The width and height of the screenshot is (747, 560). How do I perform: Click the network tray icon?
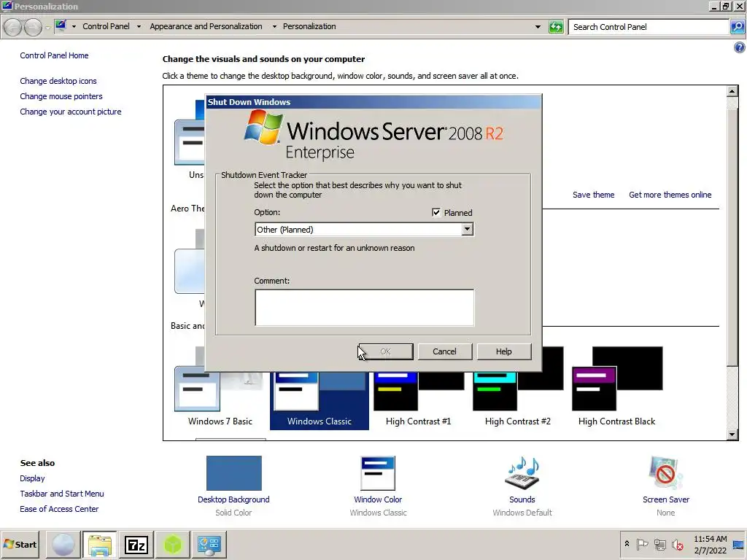pyautogui.click(x=659, y=544)
